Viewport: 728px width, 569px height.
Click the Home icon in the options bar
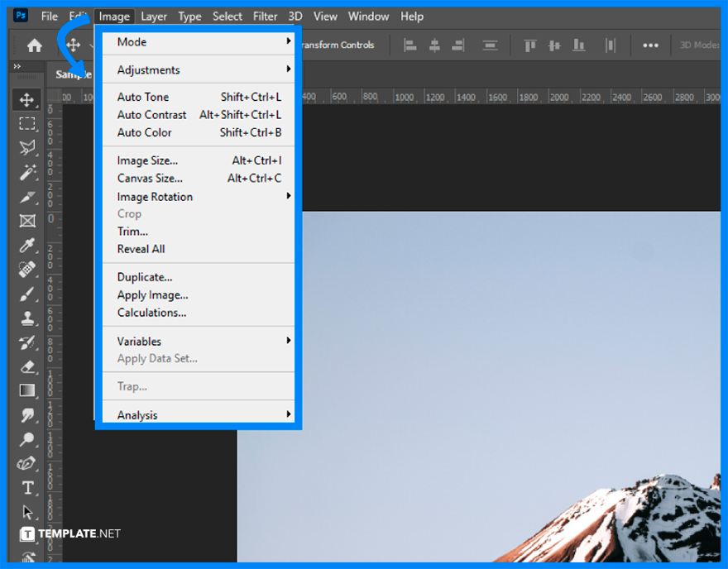pos(34,45)
